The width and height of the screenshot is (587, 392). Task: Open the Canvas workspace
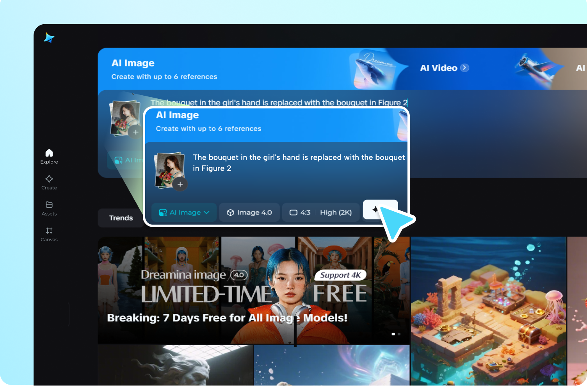click(49, 234)
